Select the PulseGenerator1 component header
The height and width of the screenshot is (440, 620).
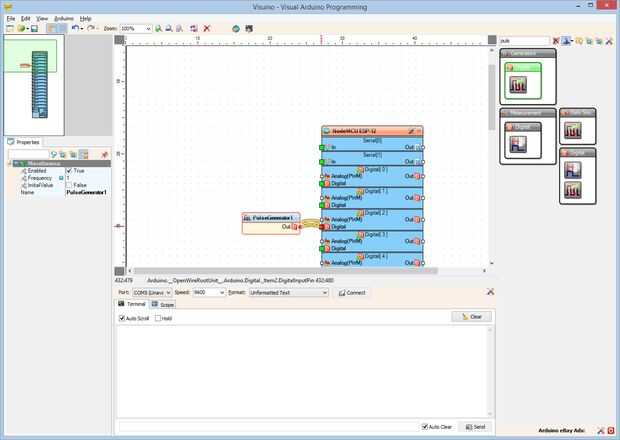point(271,217)
